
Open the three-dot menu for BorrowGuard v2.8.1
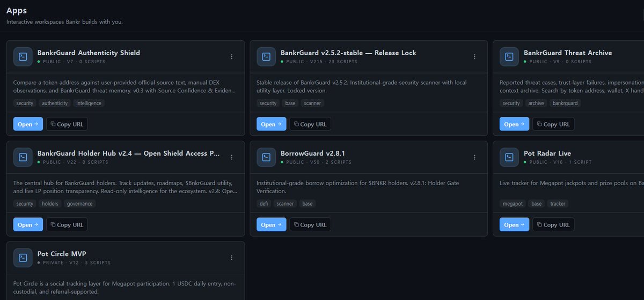[475, 157]
